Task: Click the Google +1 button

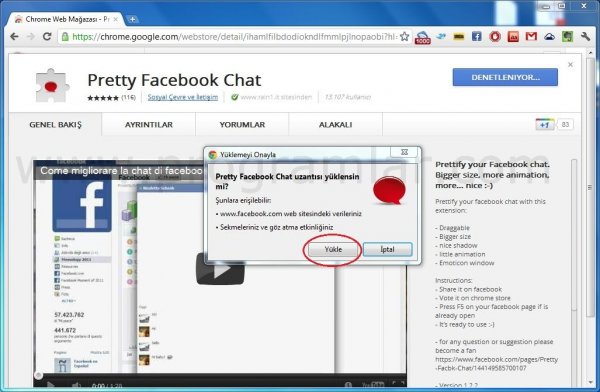Action: [545, 125]
